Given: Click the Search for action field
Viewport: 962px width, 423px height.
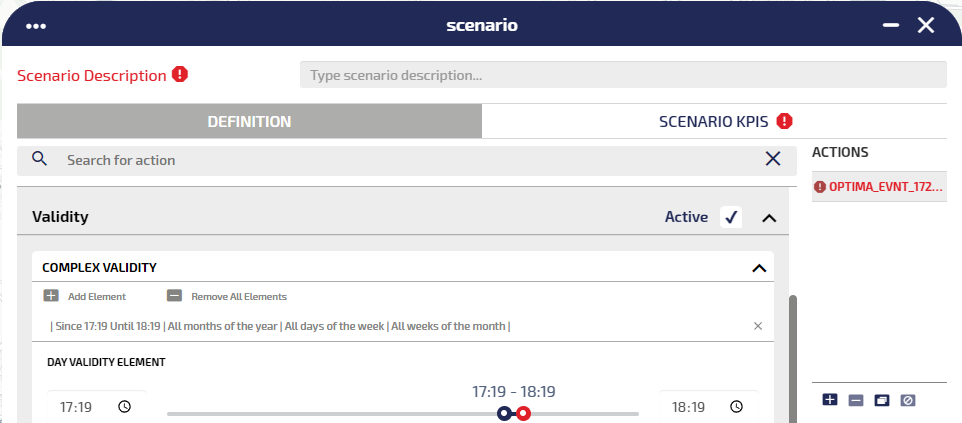Looking at the screenshot, I should 400,160.
